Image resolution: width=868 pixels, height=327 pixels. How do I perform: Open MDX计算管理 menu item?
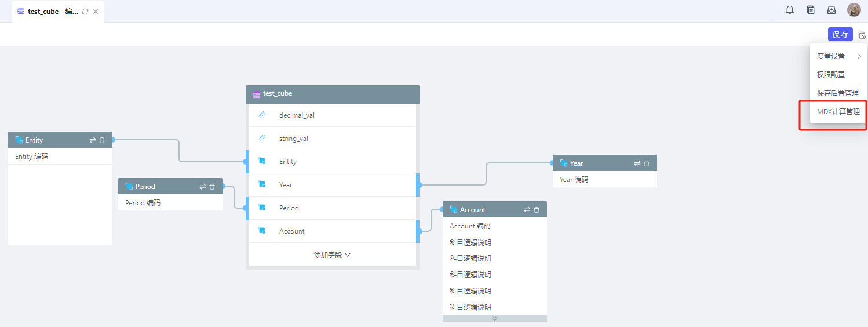click(838, 112)
